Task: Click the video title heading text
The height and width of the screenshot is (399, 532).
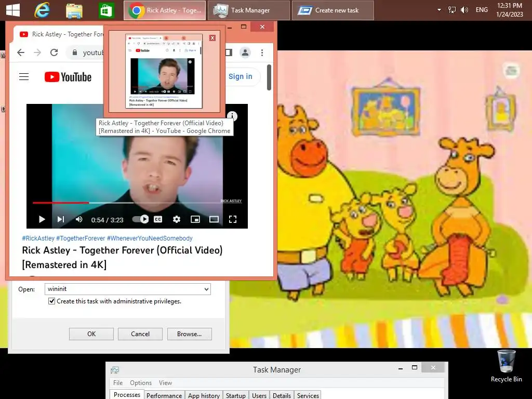Action: pyautogui.click(x=123, y=257)
